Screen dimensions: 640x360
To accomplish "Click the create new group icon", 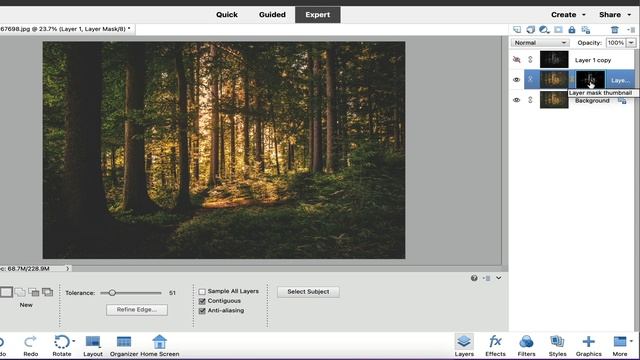I will (x=530, y=30).
